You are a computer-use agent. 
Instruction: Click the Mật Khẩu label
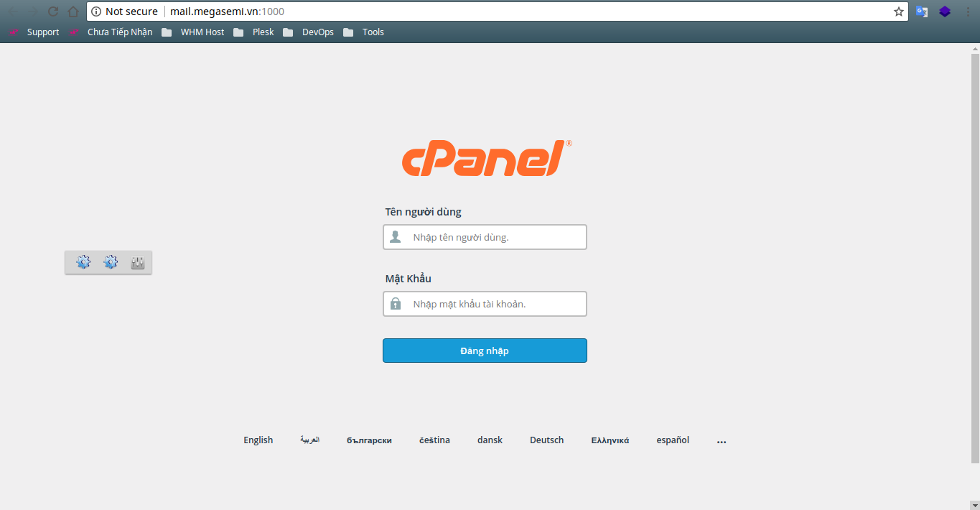pyautogui.click(x=409, y=279)
